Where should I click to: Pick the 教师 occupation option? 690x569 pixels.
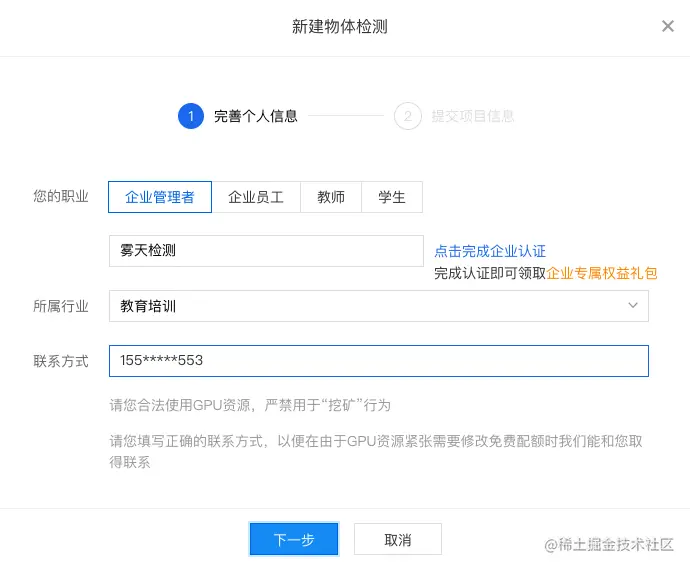pyautogui.click(x=331, y=197)
